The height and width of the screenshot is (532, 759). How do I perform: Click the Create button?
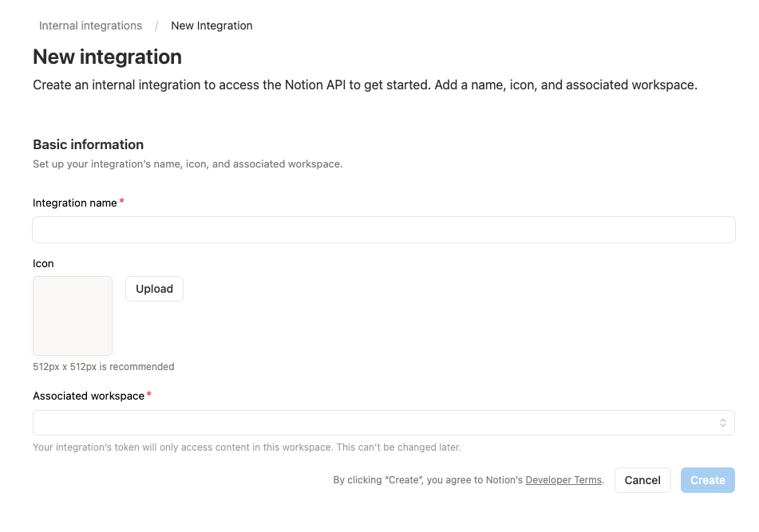coord(708,480)
